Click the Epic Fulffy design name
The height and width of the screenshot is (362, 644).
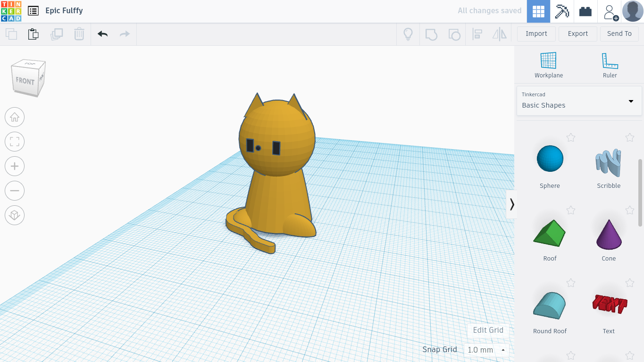64,11
